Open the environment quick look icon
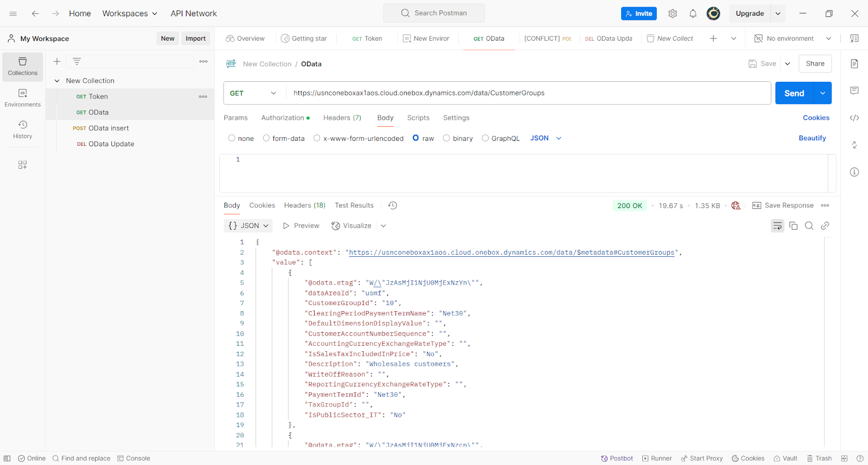Image resolution: width=868 pixels, height=465 pixels. [x=854, y=38]
